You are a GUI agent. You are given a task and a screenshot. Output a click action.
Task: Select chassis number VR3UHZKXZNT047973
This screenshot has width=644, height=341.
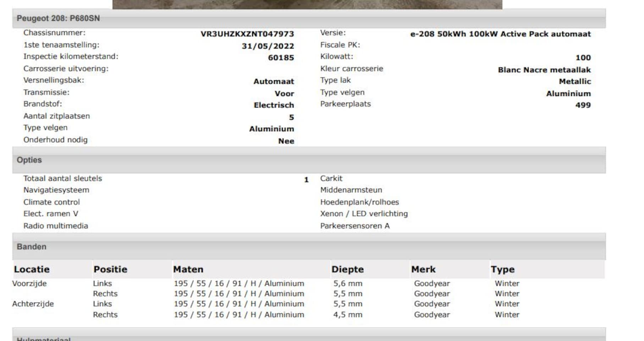[247, 34]
